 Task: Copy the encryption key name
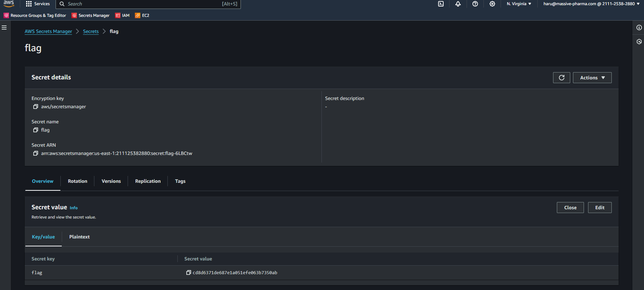35,107
